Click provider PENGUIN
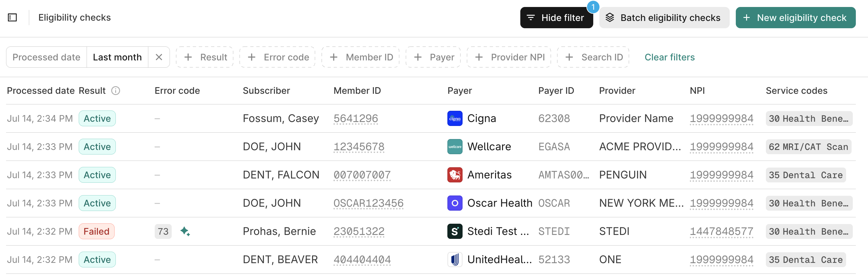This screenshot has width=868, height=275. [x=623, y=175]
